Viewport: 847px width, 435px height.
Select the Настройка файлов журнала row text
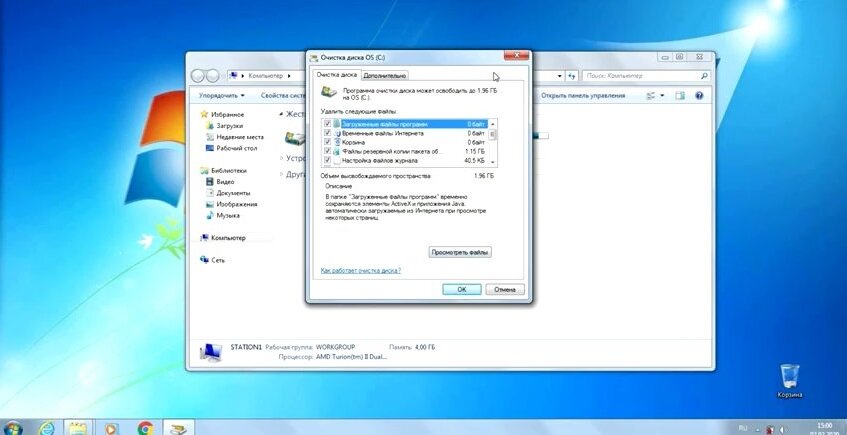coord(379,160)
